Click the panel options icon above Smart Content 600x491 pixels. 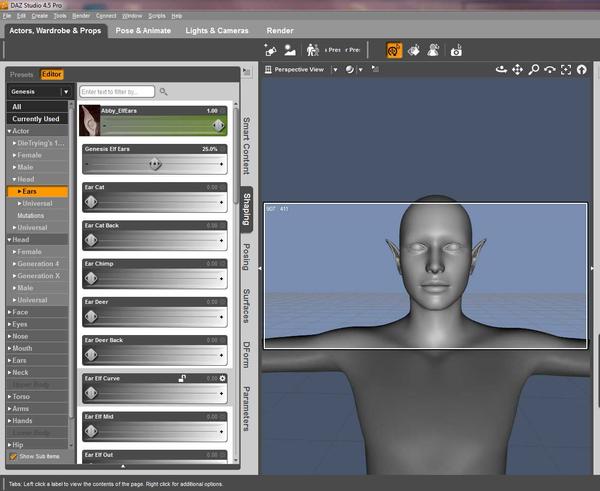[246, 72]
